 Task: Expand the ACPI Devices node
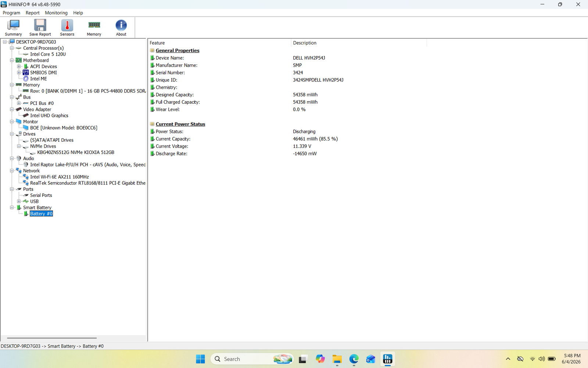pyautogui.click(x=19, y=67)
